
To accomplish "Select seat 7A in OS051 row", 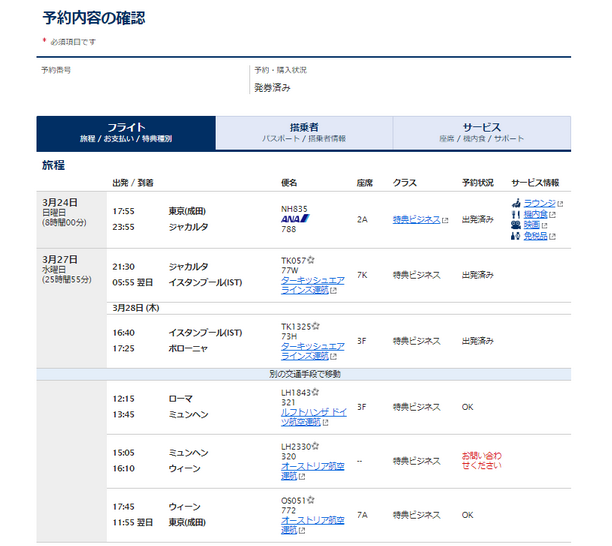I will click(x=362, y=515).
